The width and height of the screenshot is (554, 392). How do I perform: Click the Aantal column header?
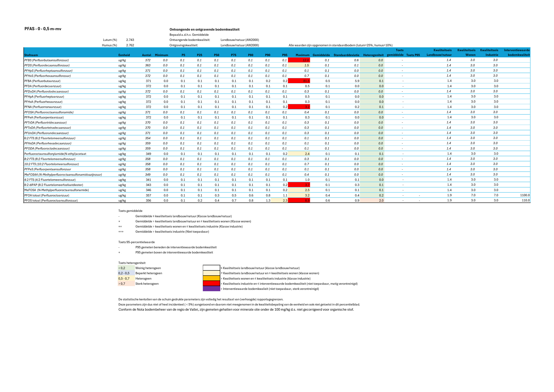[x=147, y=55]
